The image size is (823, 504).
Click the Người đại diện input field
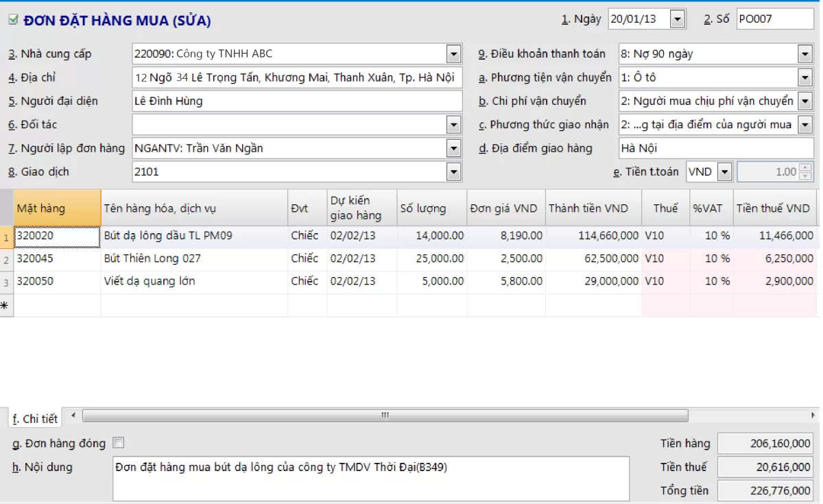(297, 101)
